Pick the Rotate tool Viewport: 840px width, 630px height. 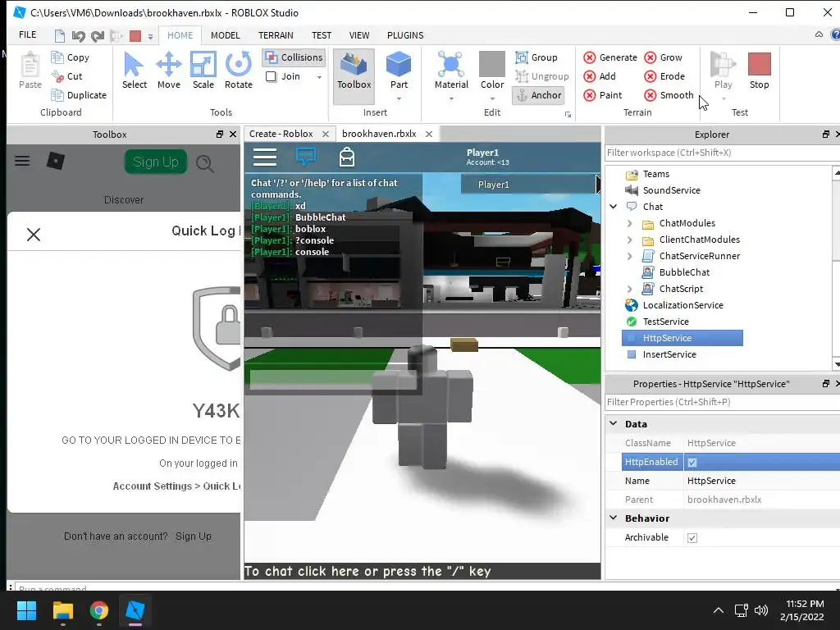[239, 71]
